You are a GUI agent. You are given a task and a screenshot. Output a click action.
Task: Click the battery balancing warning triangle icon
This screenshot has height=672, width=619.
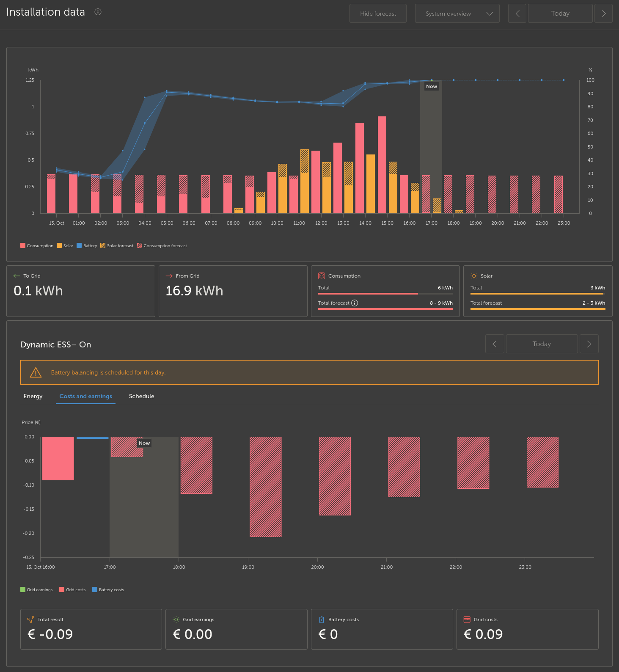coord(36,372)
